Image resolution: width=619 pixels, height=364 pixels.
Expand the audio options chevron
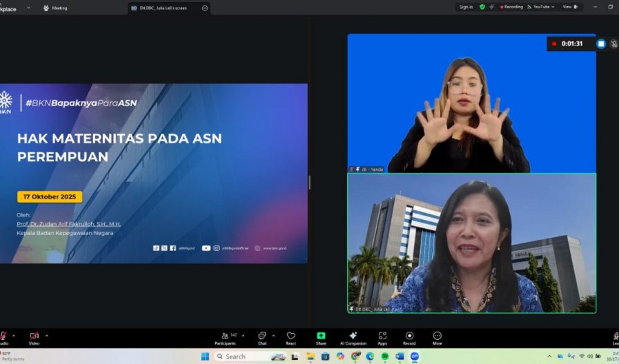click(14, 336)
